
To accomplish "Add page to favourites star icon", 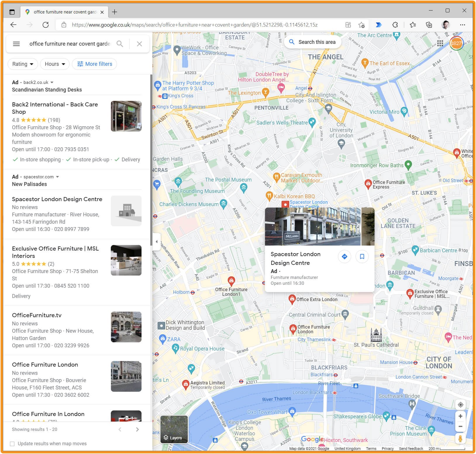I will click(362, 25).
